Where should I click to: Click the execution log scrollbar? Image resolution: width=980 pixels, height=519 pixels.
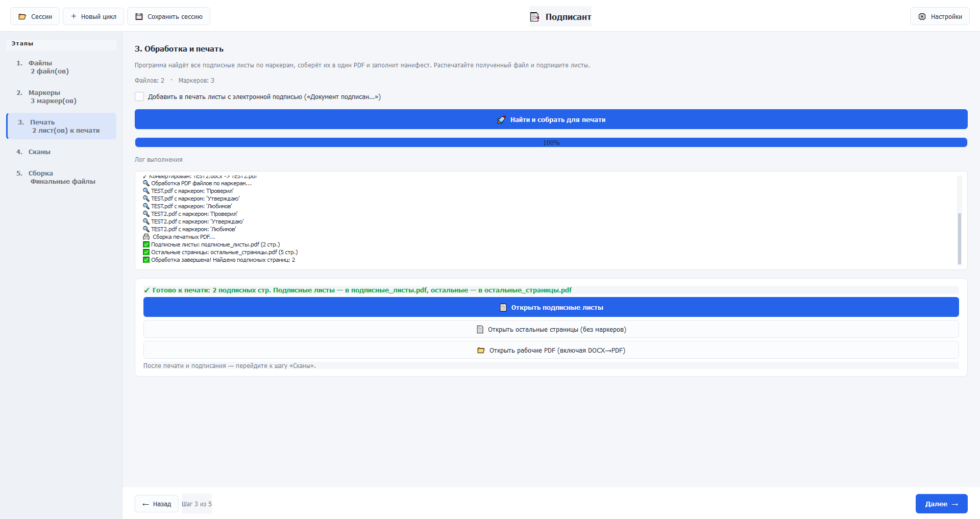pos(960,238)
